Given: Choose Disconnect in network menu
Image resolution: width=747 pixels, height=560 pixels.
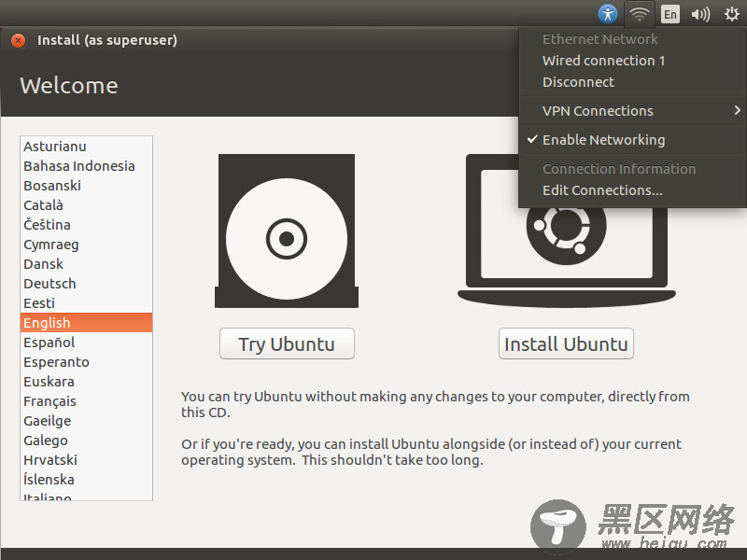Looking at the screenshot, I should [632, 82].
